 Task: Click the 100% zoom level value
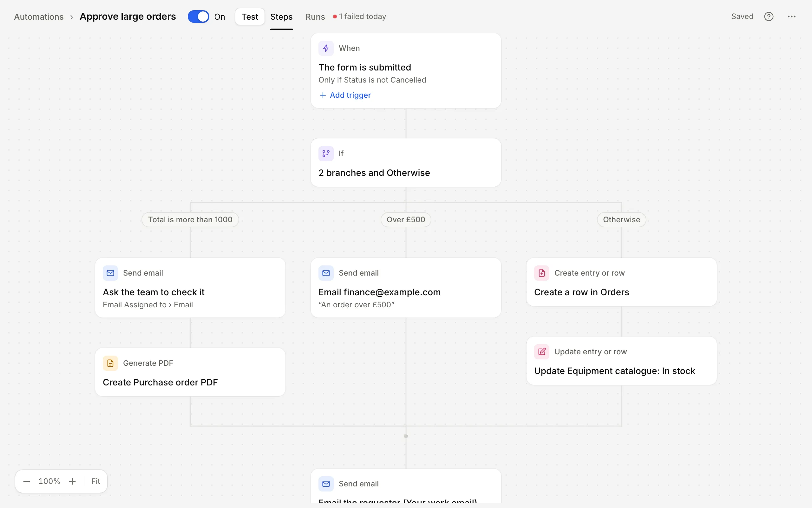point(49,481)
